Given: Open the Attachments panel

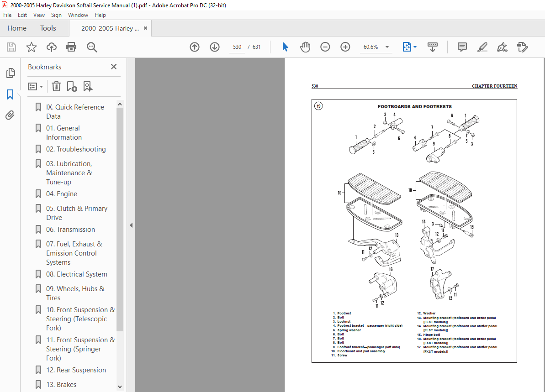Looking at the screenshot, I should pyautogui.click(x=10, y=115).
